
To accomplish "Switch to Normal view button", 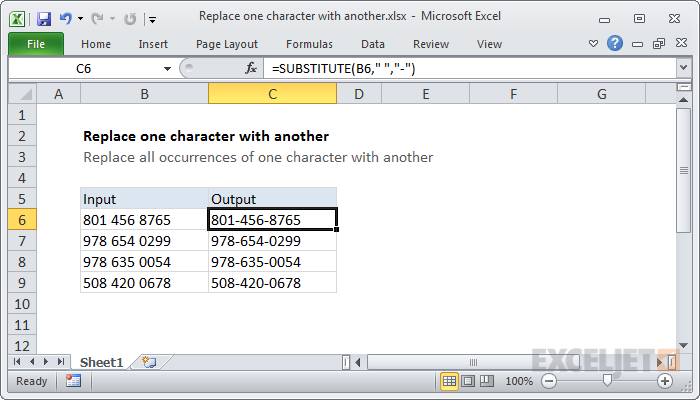I will click(x=449, y=381).
